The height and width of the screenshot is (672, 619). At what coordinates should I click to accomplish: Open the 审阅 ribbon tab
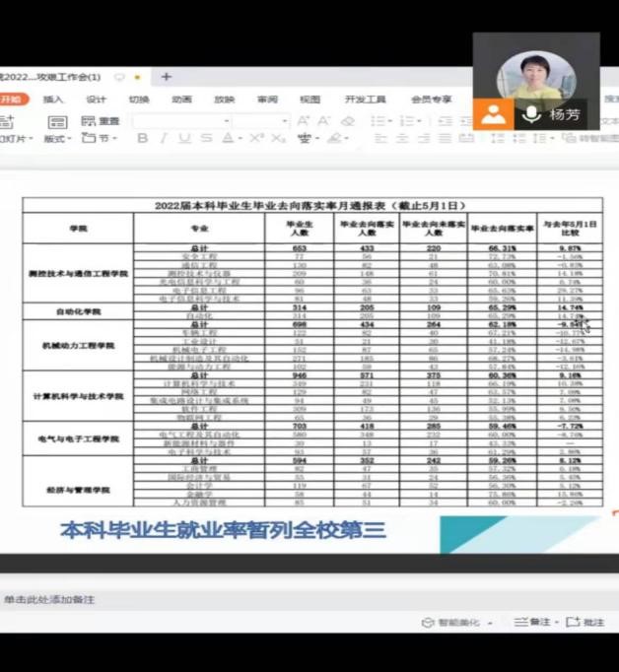[267, 100]
